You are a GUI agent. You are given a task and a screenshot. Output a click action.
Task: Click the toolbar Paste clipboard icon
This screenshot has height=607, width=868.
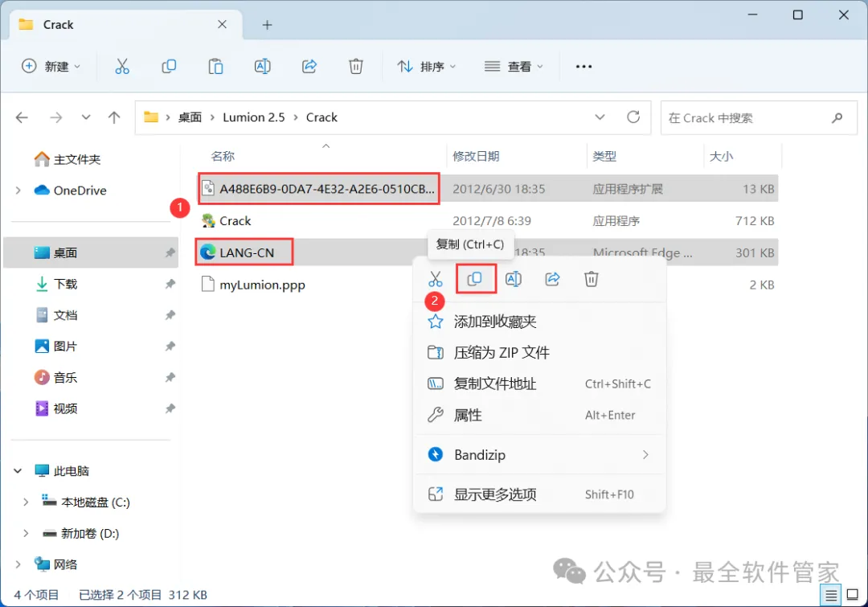[x=215, y=67]
